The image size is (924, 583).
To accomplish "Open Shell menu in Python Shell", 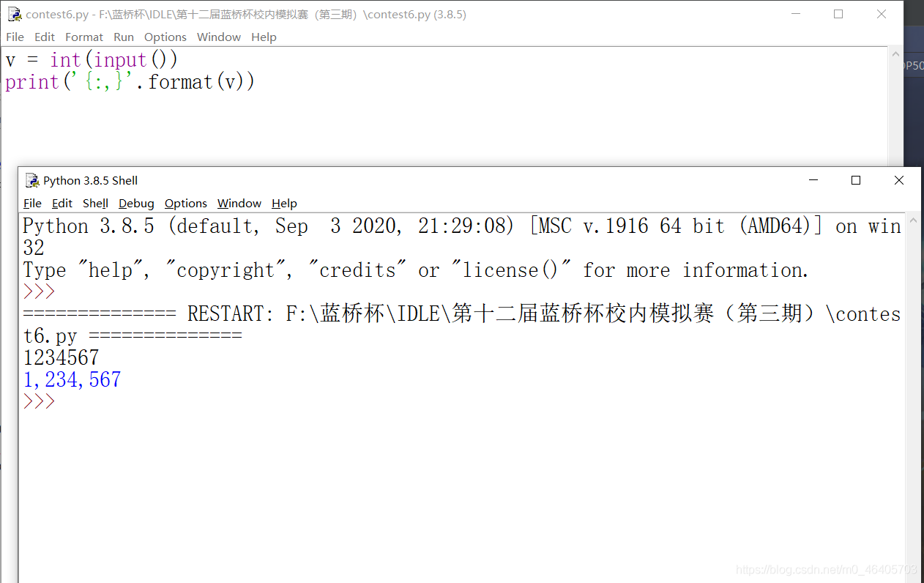I will click(95, 203).
